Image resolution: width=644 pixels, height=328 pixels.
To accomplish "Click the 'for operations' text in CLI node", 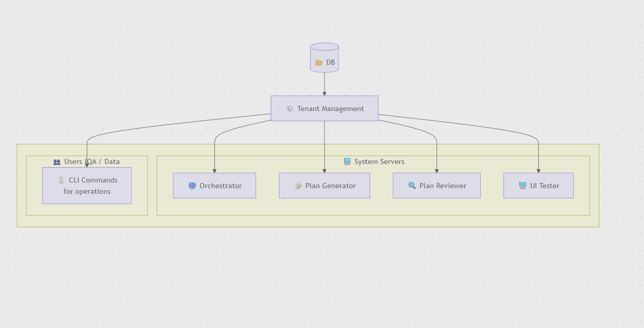I will [87, 191].
